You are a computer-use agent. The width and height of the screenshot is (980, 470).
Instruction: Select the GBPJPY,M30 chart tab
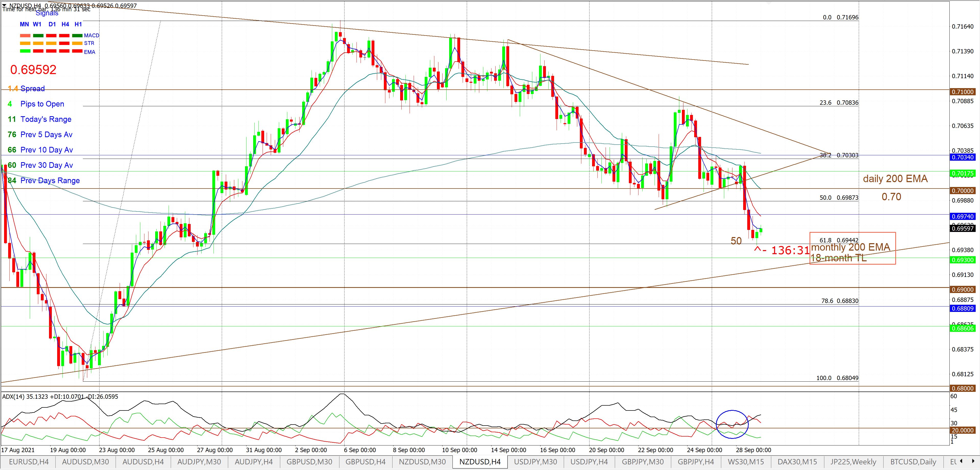(643, 462)
